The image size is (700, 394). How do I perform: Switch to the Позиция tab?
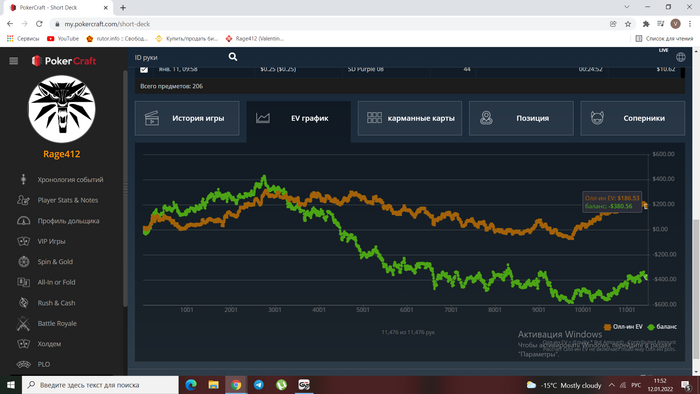click(521, 118)
